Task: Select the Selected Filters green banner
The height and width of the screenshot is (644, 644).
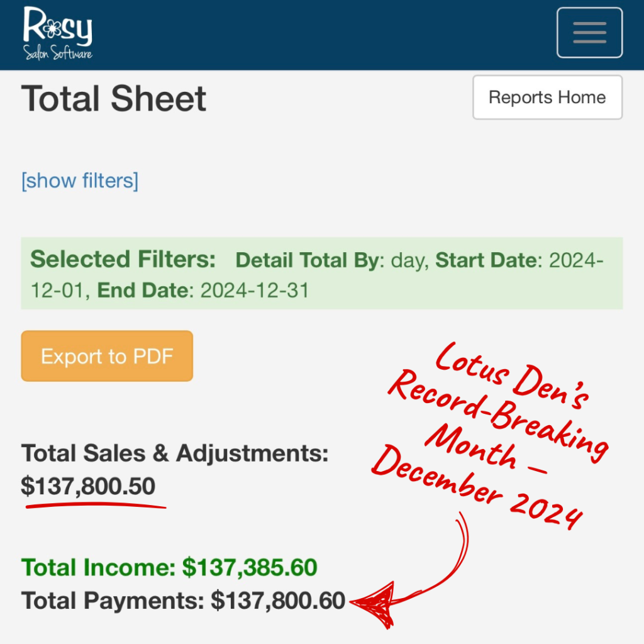Action: tap(322, 273)
